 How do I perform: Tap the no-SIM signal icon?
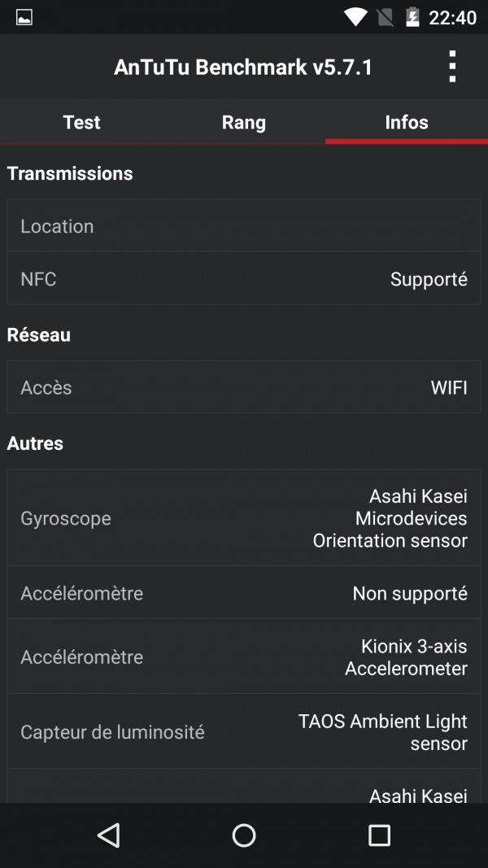pos(386,17)
